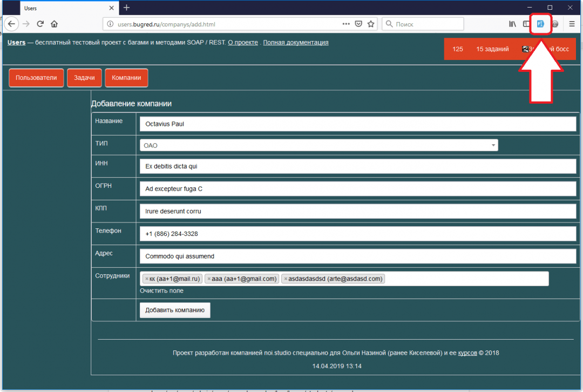The image size is (583, 392).
Task: Open a new browser tab
Action: [x=126, y=8]
